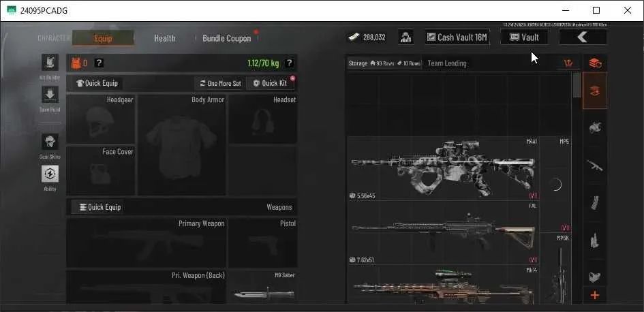
Task: Open the Team Lending tab
Action: (447, 63)
